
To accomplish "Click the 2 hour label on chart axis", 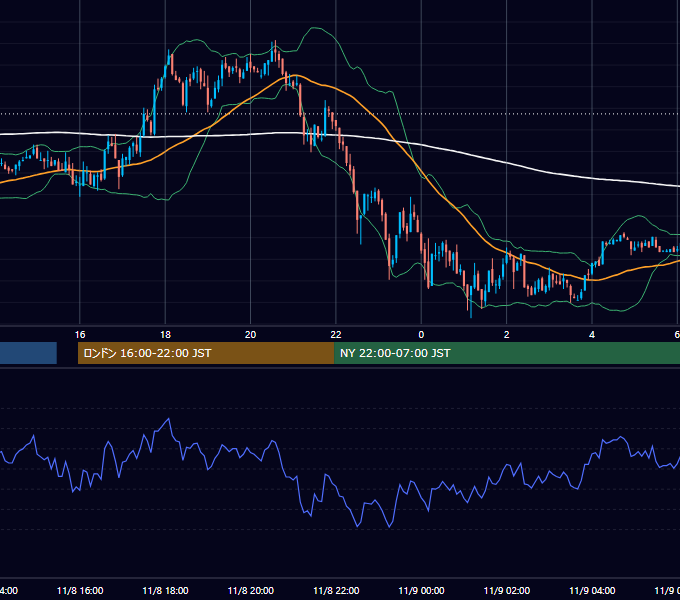I will pos(507,335).
